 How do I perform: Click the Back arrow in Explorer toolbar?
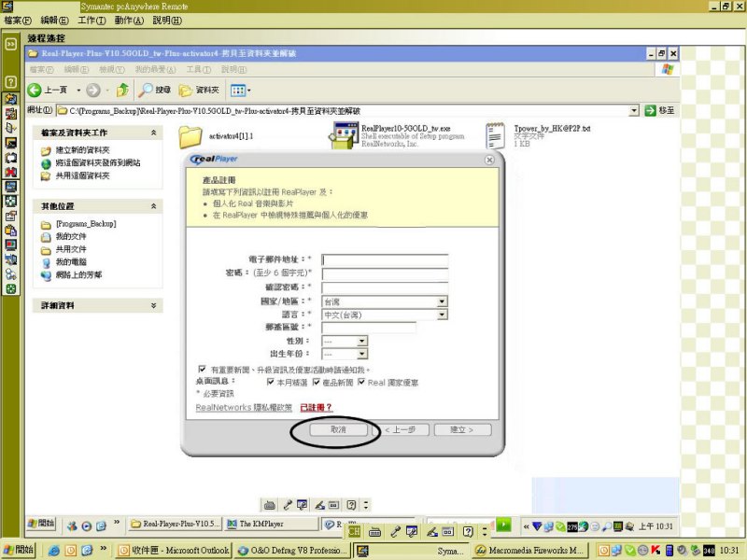pyautogui.click(x=35, y=91)
